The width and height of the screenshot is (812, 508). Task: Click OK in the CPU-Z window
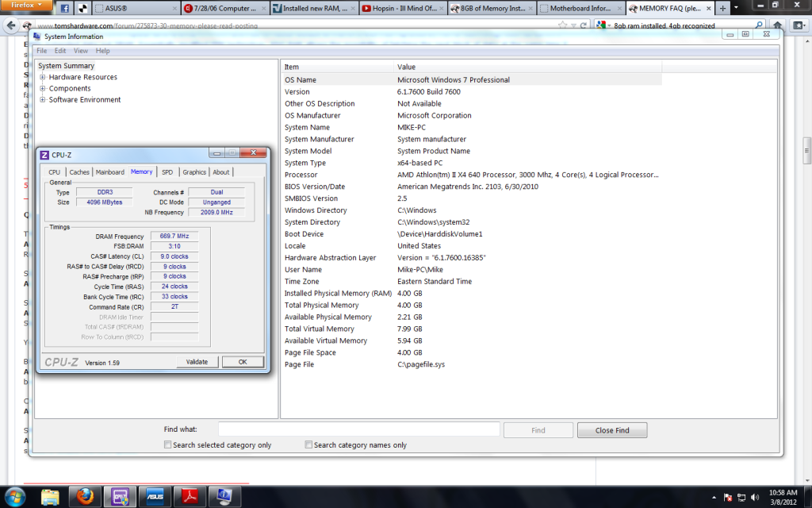click(x=243, y=362)
